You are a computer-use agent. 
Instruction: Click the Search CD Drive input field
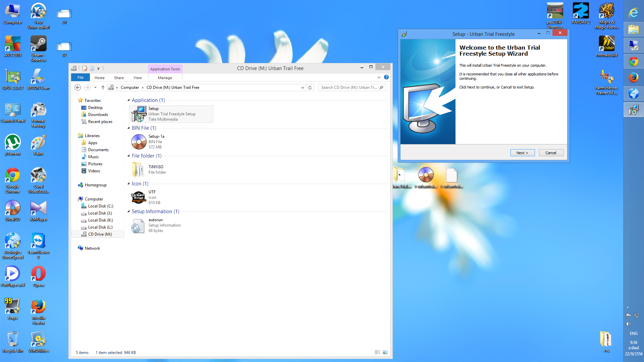click(349, 87)
